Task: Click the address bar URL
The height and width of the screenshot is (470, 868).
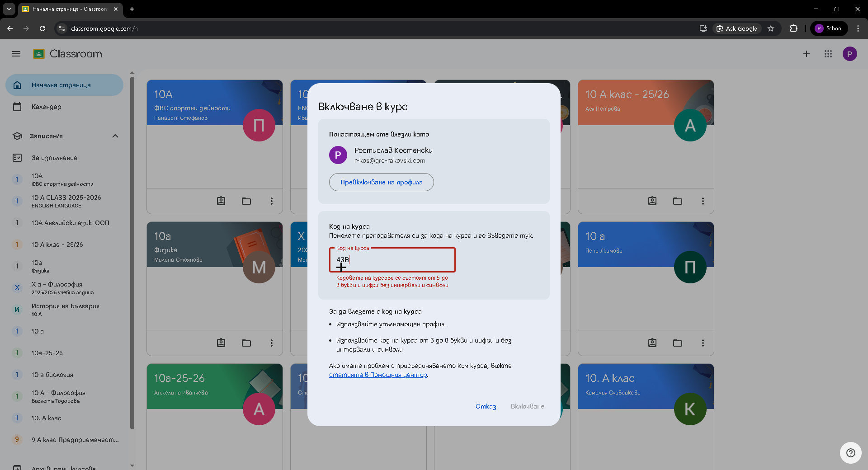Action: tap(104, 28)
